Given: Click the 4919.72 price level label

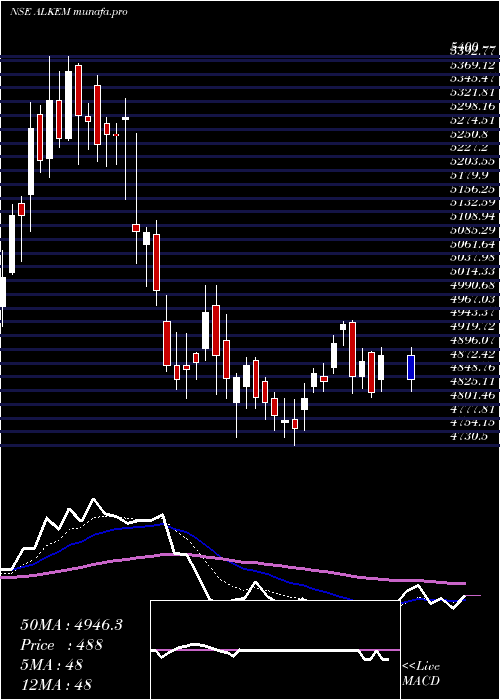Looking at the screenshot, I should click(x=473, y=326).
